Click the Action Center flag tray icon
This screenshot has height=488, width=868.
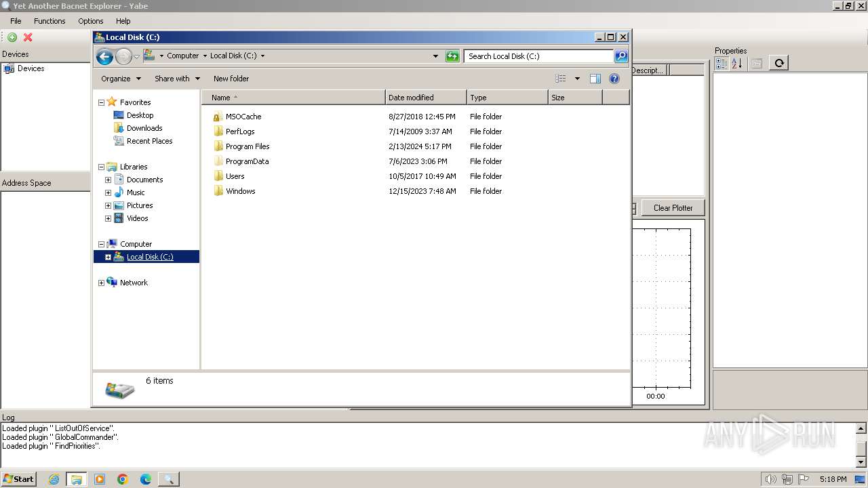tap(804, 479)
